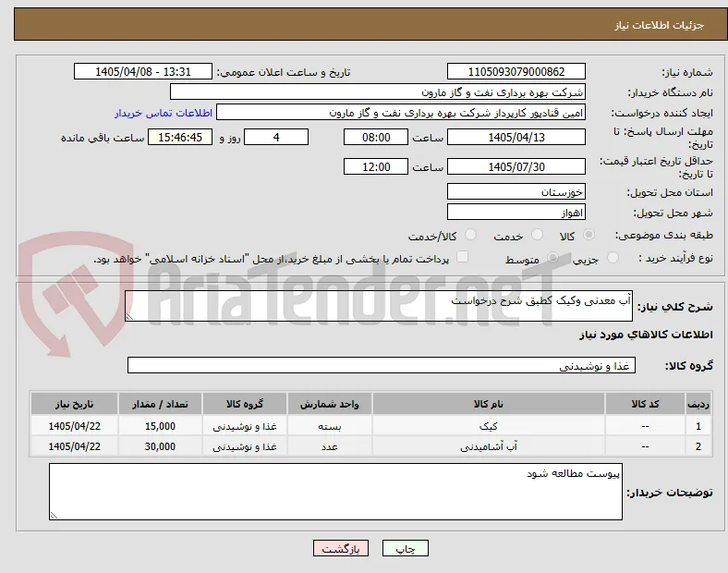Image resolution: width=728 pixels, height=573 pixels.
Task: Select the جزیی purchase type radio
Action: coord(613,258)
